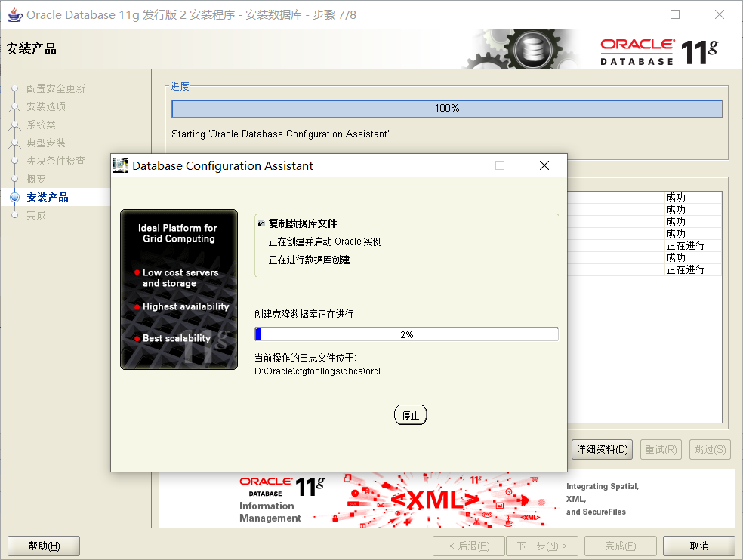Select 安装产品 current step in sidebar
Viewport: 743px width, 560px height.
(48, 197)
